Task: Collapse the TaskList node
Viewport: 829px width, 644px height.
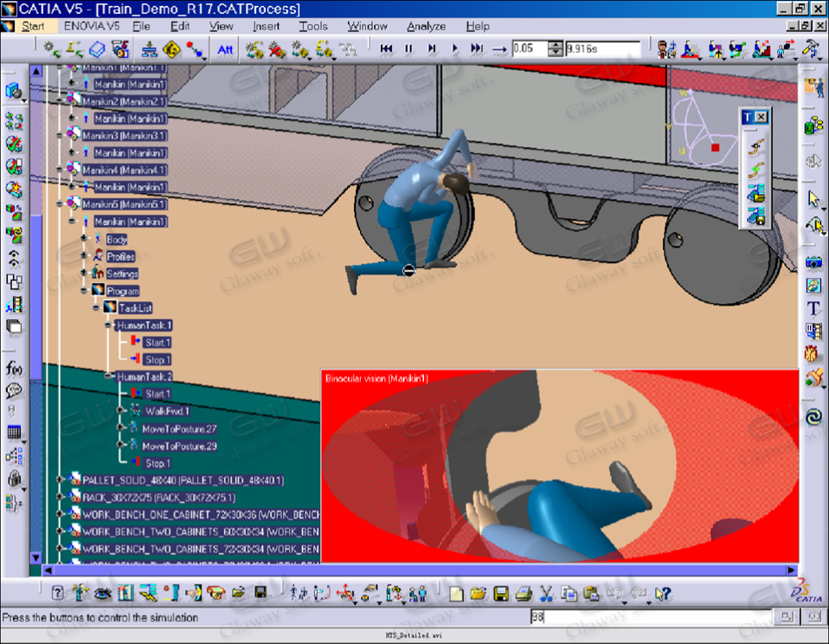Action: coord(96,308)
